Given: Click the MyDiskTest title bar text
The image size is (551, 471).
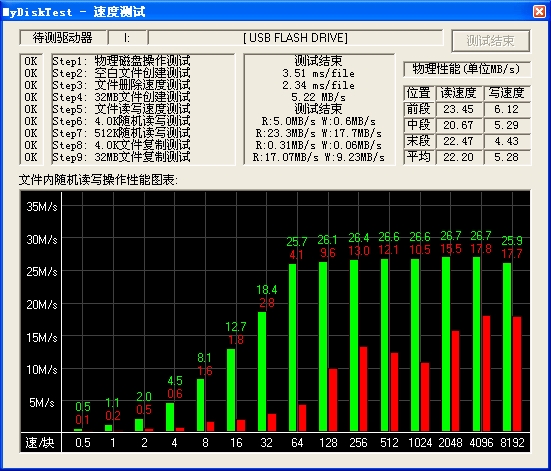Looking at the screenshot, I should pyautogui.click(x=74, y=12).
